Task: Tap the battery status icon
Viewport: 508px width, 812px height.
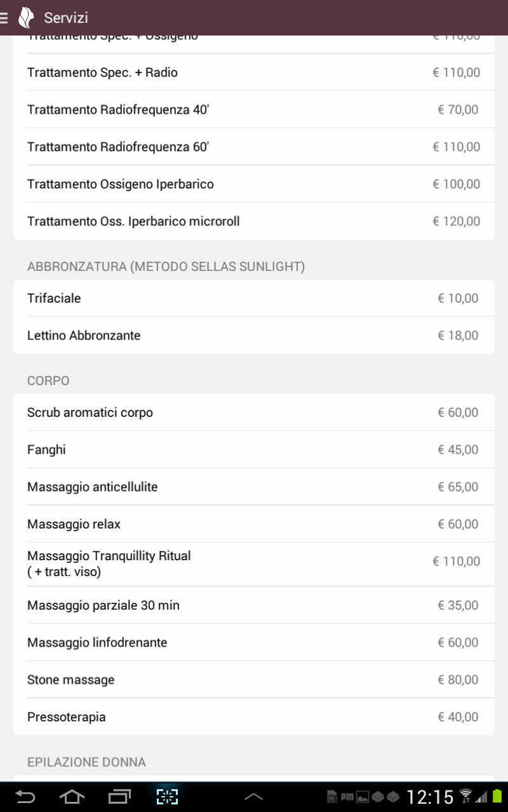Action: coord(497,796)
